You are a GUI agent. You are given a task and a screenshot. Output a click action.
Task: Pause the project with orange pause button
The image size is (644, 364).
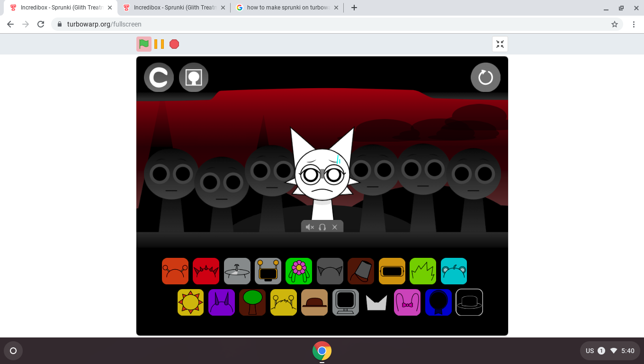pos(159,44)
